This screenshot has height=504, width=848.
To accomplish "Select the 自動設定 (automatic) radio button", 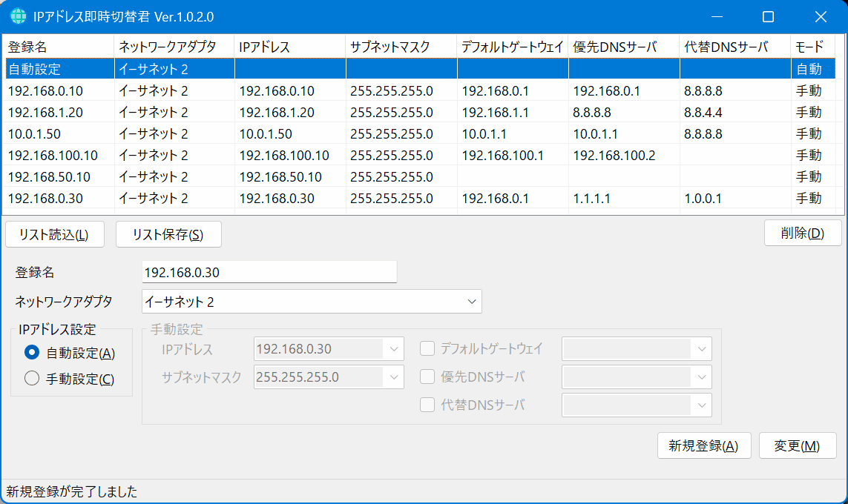I will [x=31, y=353].
